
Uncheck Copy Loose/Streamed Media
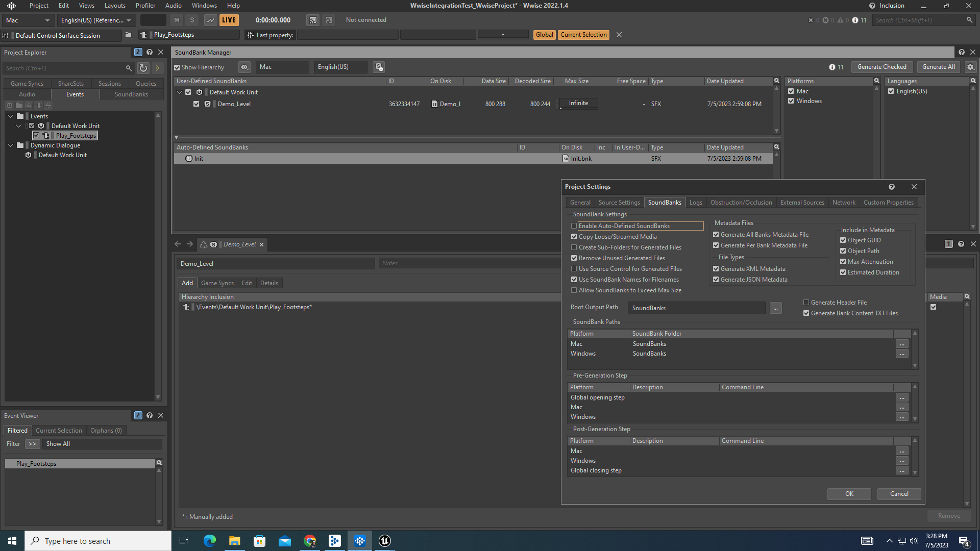(x=574, y=237)
